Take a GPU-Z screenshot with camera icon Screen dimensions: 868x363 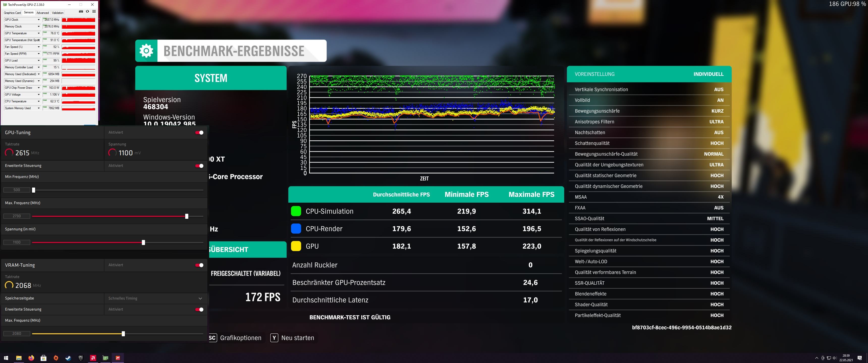tap(81, 11)
